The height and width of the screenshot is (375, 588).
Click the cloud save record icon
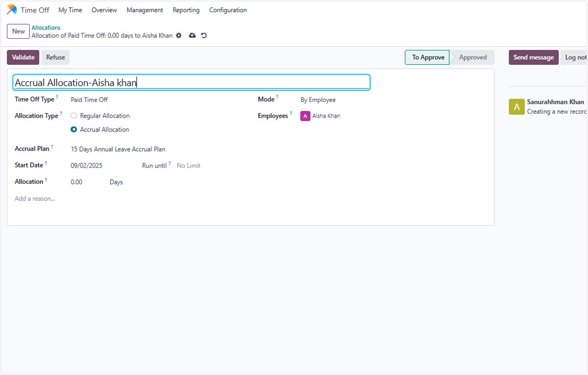[x=192, y=36]
